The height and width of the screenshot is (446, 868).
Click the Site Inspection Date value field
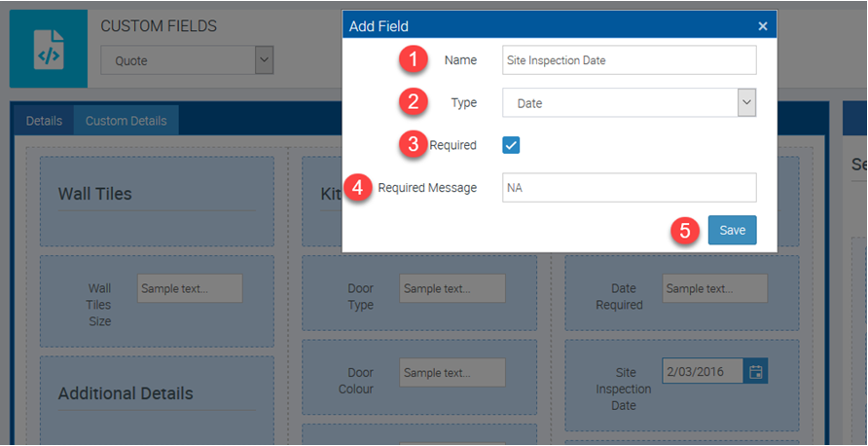(x=703, y=371)
